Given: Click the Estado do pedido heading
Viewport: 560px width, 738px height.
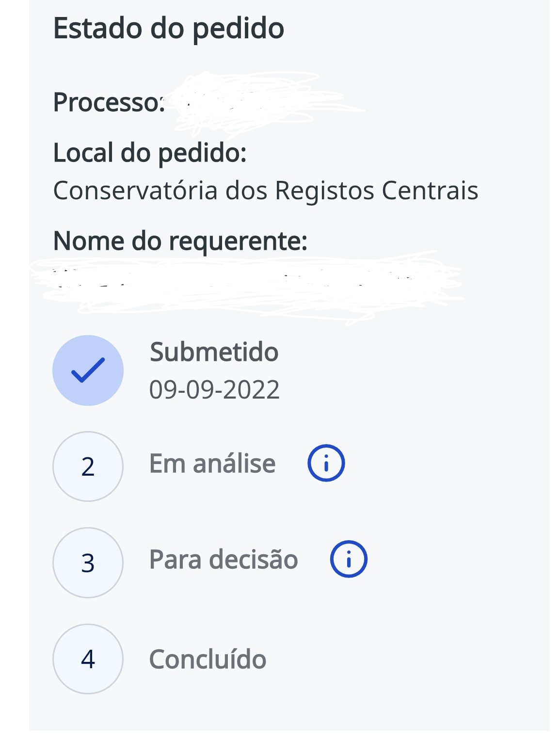Looking at the screenshot, I should coord(168,28).
